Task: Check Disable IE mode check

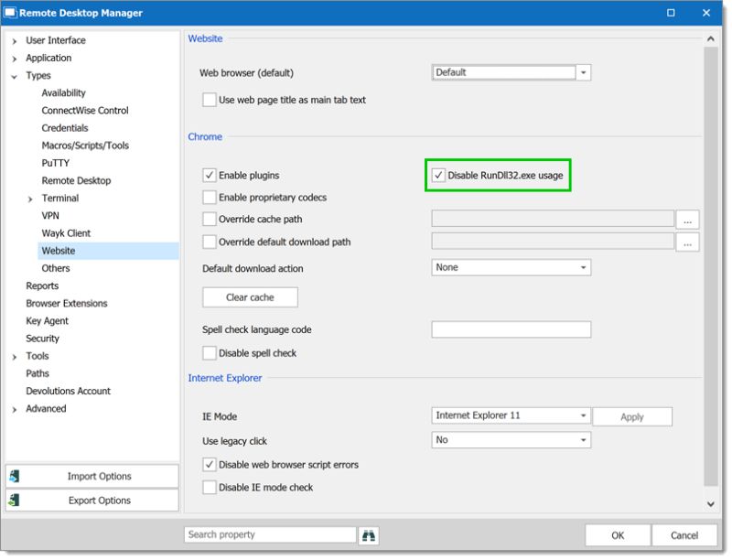Action: coord(208,486)
